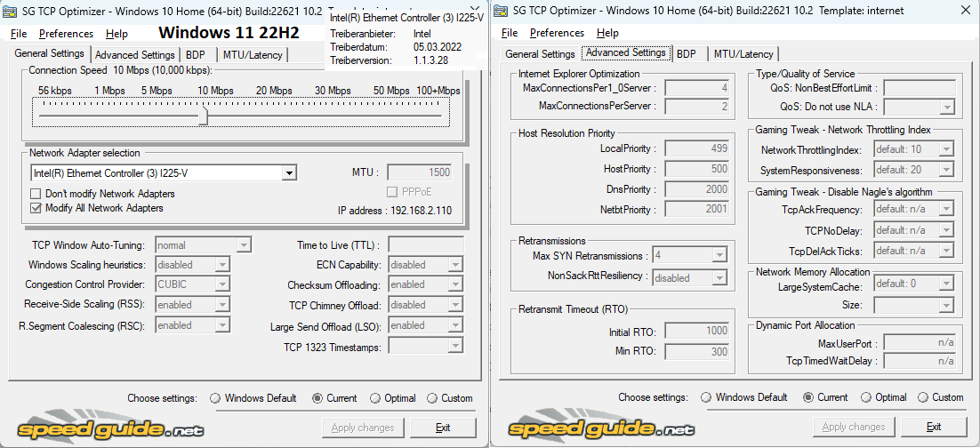Screen dimensions: 980x448
Task: Click the Initial RTO input field
Action: (x=697, y=332)
